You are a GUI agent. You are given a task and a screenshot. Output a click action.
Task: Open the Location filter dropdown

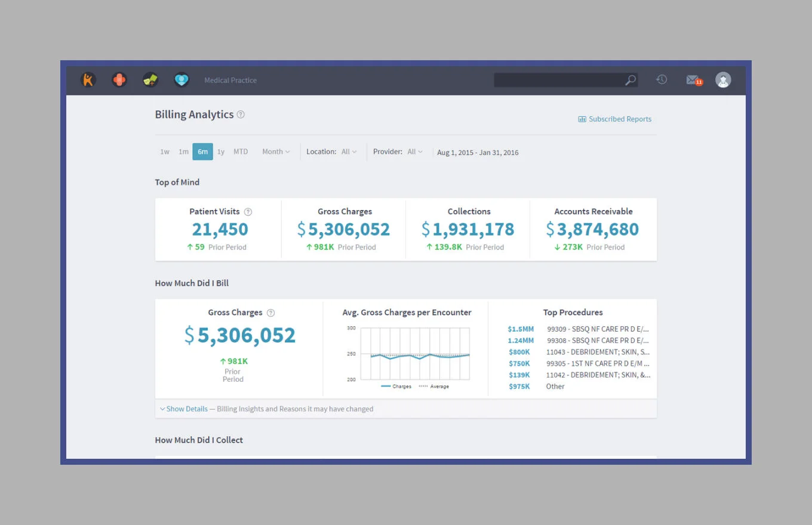(x=349, y=152)
